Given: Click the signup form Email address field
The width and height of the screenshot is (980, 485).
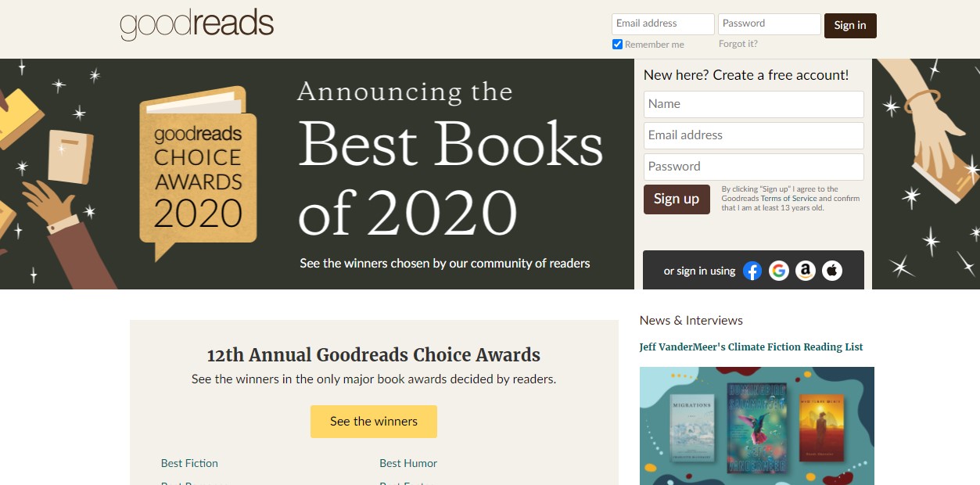Looking at the screenshot, I should (753, 135).
